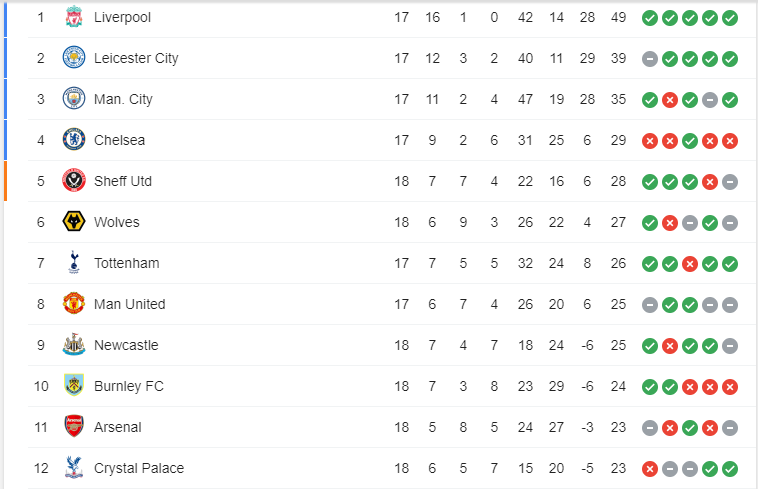The height and width of the screenshot is (489, 758).
Task: Click the Man United club crest
Action: tap(74, 304)
